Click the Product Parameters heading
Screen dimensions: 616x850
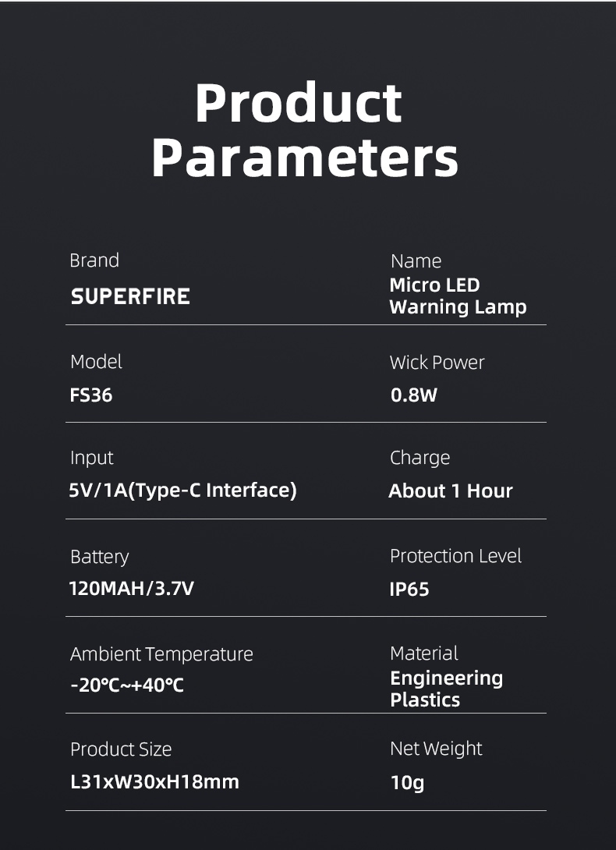pos(304,130)
